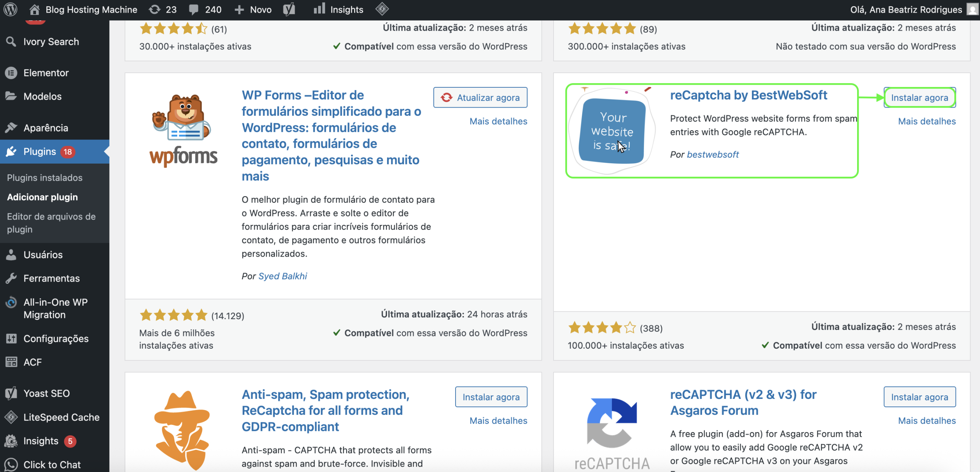The height and width of the screenshot is (472, 980).
Task: Click the Novo admin bar item
Action: point(253,10)
